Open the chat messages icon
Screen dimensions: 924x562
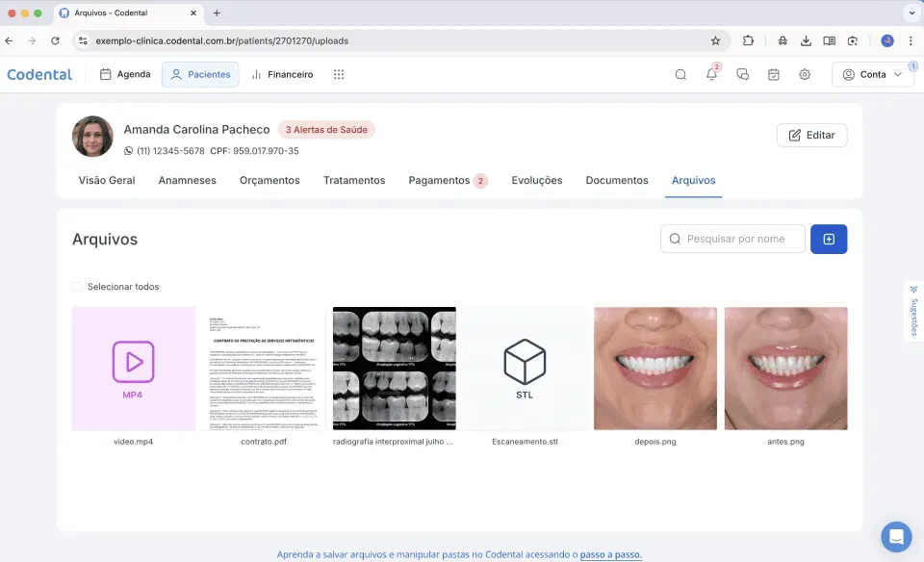tap(742, 74)
